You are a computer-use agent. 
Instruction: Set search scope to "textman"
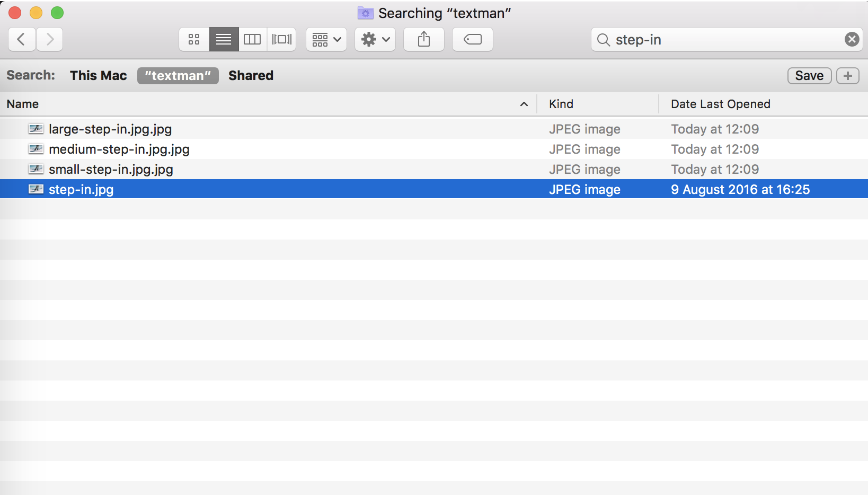point(178,76)
